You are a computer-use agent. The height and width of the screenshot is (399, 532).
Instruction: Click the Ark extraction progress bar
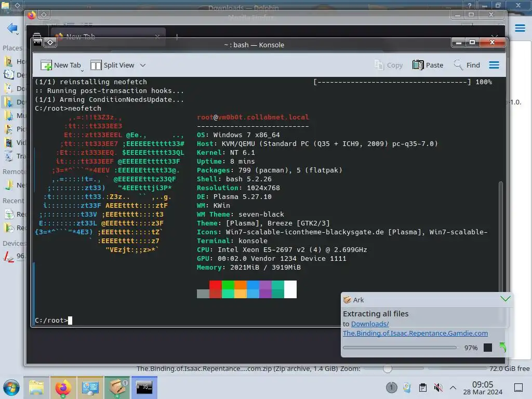pyautogui.click(x=400, y=348)
